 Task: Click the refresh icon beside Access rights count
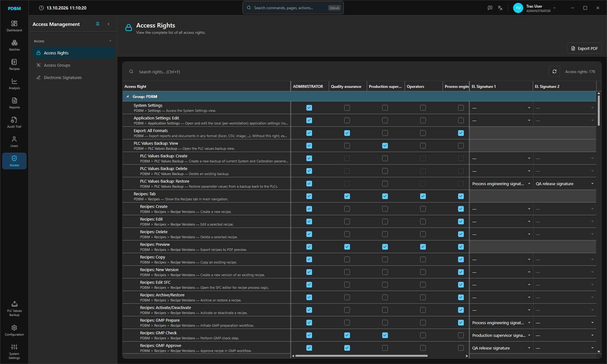(555, 72)
